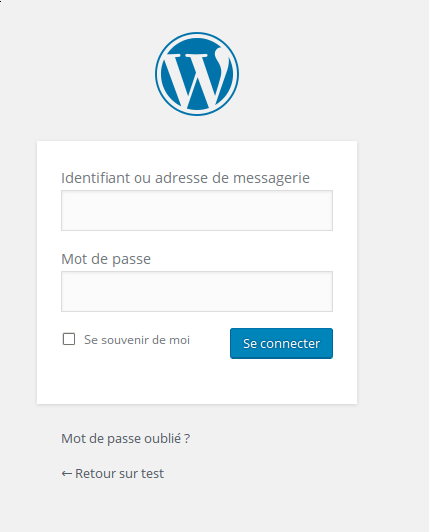The width and height of the screenshot is (429, 532).
Task: Click the Se connecter button
Action: tap(281, 343)
